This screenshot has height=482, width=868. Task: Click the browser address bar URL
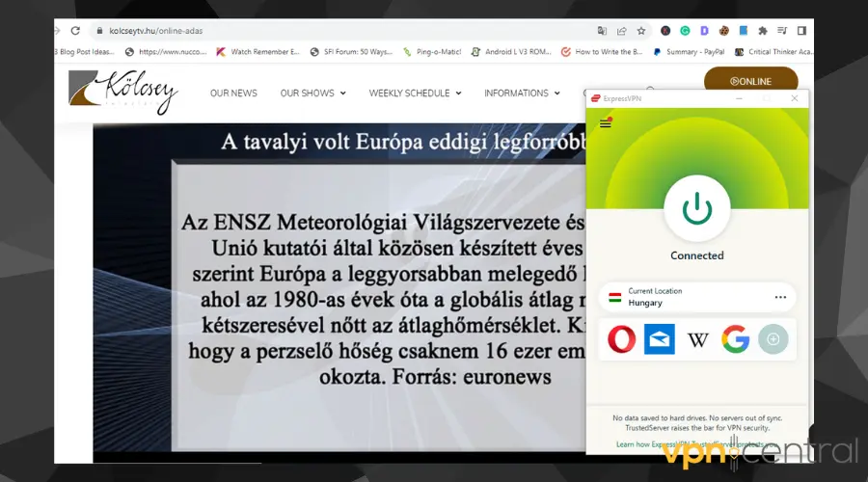(156, 31)
